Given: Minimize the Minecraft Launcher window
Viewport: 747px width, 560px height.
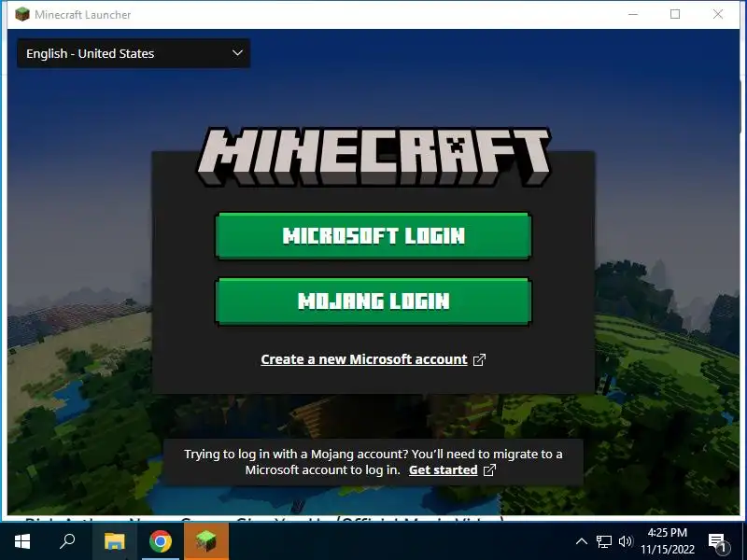Looking at the screenshot, I should [x=633, y=14].
